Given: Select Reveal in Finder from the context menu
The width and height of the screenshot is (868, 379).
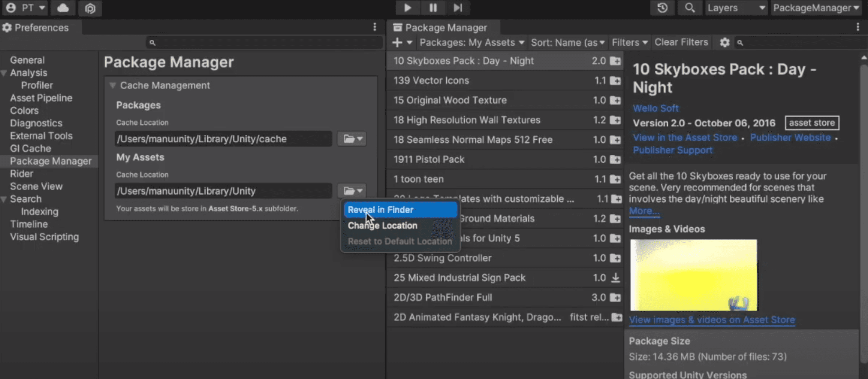Looking at the screenshot, I should point(381,209).
